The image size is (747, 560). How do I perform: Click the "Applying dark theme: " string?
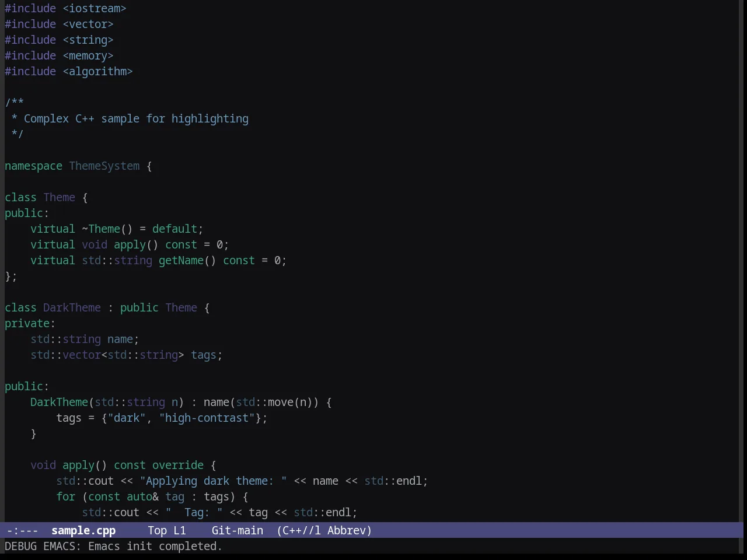click(213, 481)
